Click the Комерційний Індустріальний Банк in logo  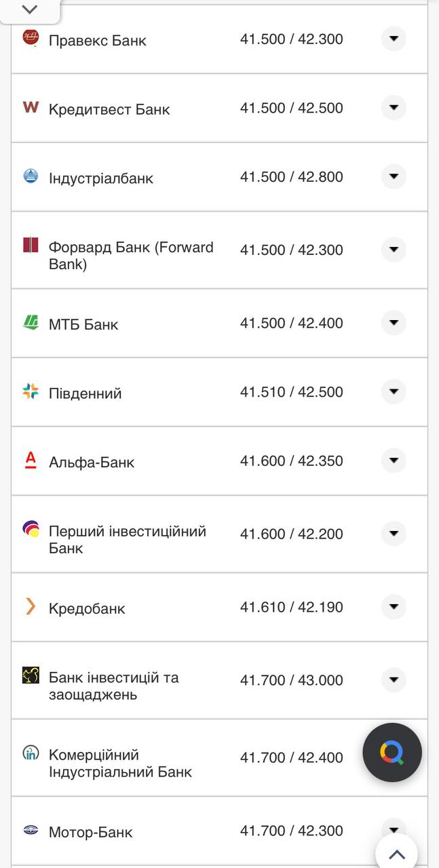tap(29, 753)
